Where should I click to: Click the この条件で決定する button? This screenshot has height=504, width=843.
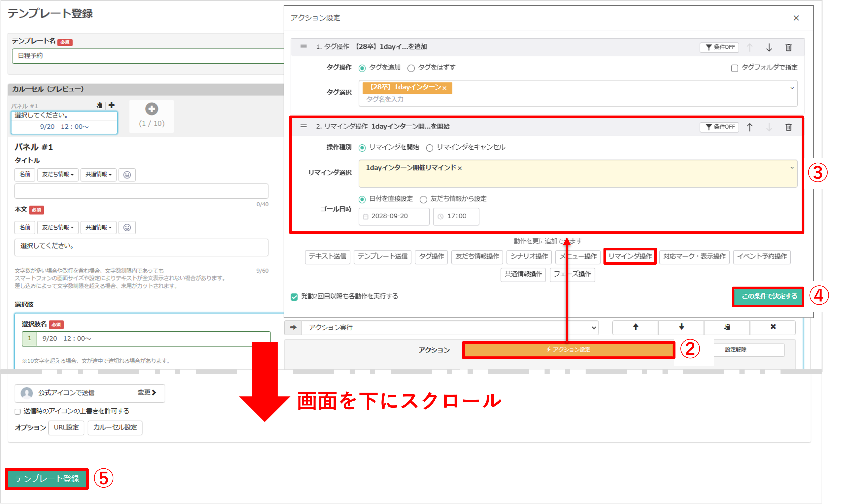[767, 296]
